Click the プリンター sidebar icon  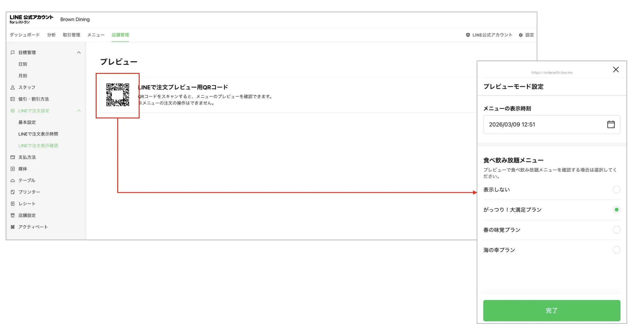point(12,192)
